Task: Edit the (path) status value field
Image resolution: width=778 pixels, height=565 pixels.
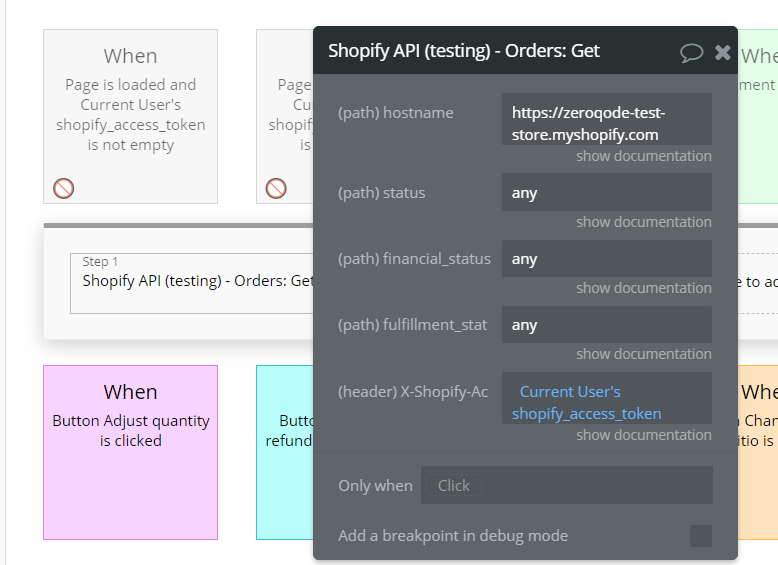Action: [607, 192]
